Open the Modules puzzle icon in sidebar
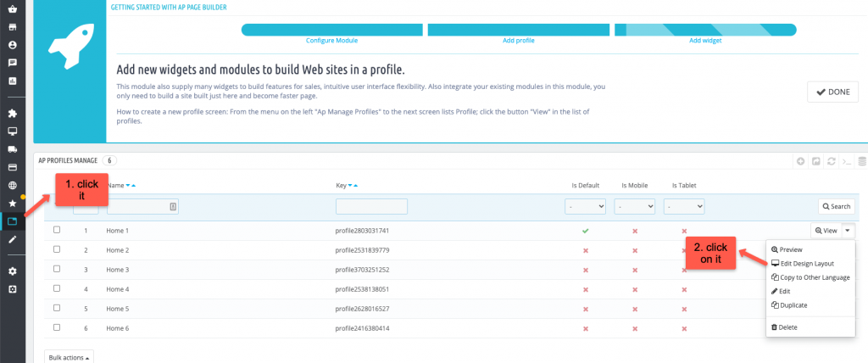The width and height of the screenshot is (868, 363). point(13,113)
